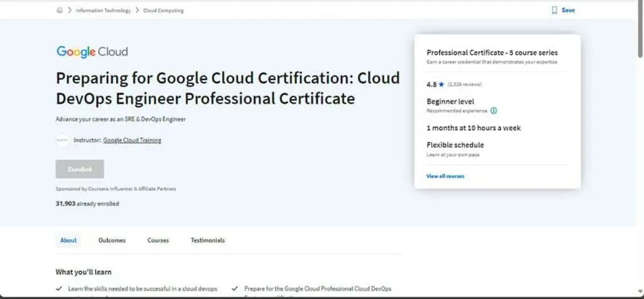
Task: Open the Information Technology breadcrumb
Action: tap(103, 11)
